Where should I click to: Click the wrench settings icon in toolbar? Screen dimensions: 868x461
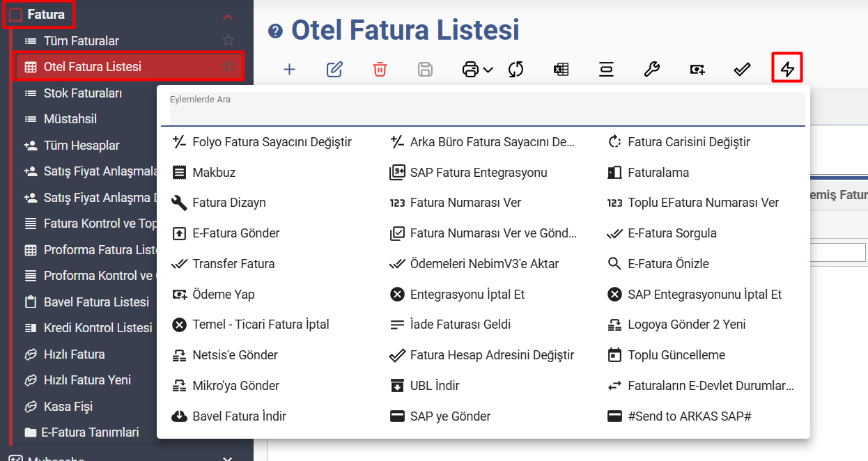click(651, 69)
